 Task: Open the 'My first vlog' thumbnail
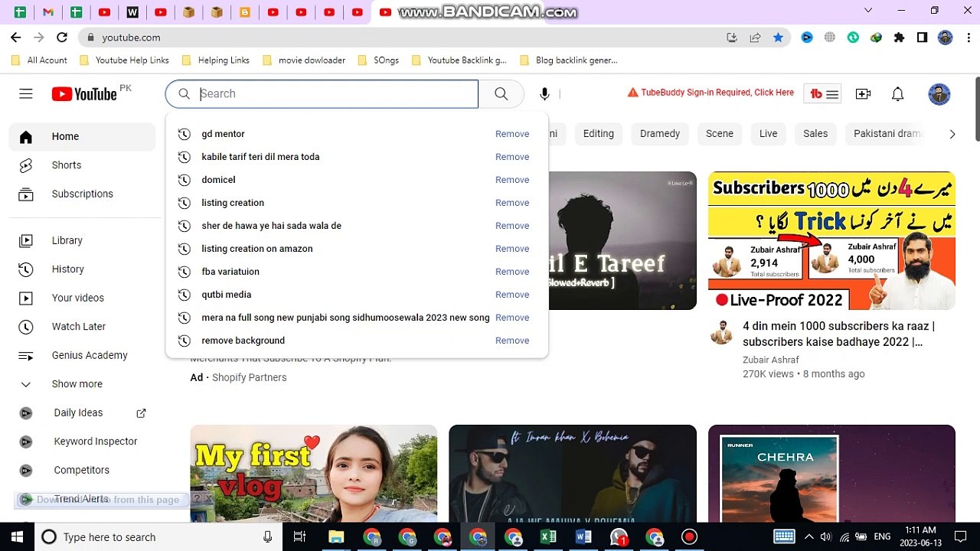(x=314, y=473)
